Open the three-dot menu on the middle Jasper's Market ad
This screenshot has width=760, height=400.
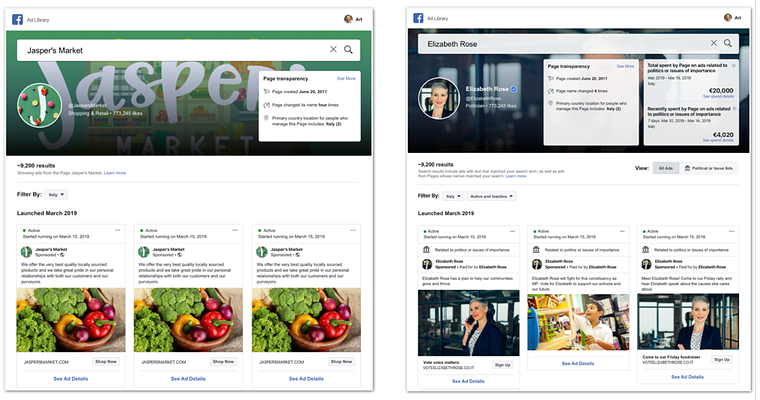235,230
